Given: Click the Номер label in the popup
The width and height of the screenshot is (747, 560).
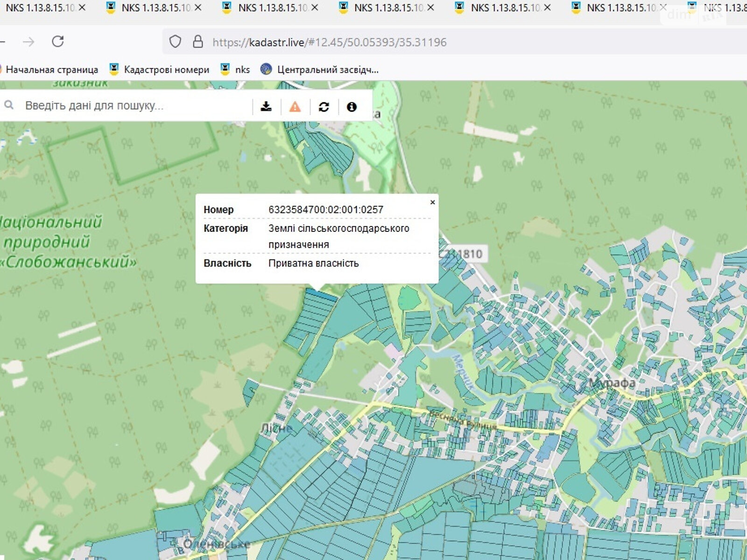Looking at the screenshot, I should pyautogui.click(x=218, y=210).
